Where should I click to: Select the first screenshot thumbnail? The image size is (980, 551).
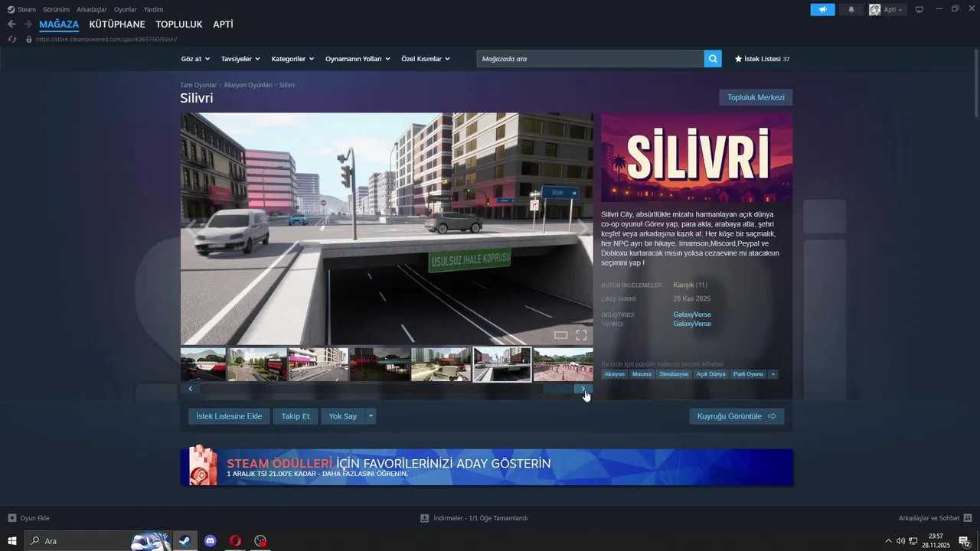coord(203,364)
